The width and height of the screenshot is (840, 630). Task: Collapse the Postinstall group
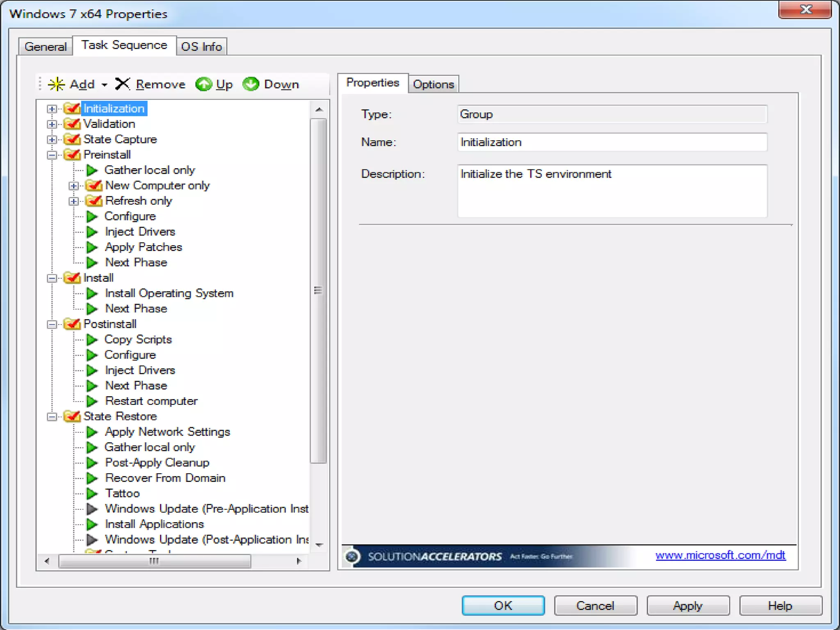coord(52,324)
